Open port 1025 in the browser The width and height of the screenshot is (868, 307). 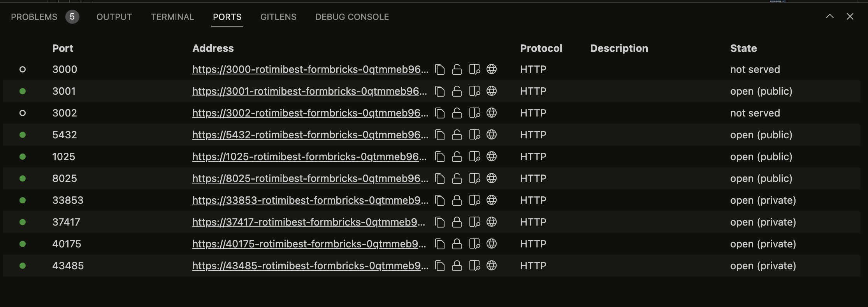pyautogui.click(x=492, y=157)
